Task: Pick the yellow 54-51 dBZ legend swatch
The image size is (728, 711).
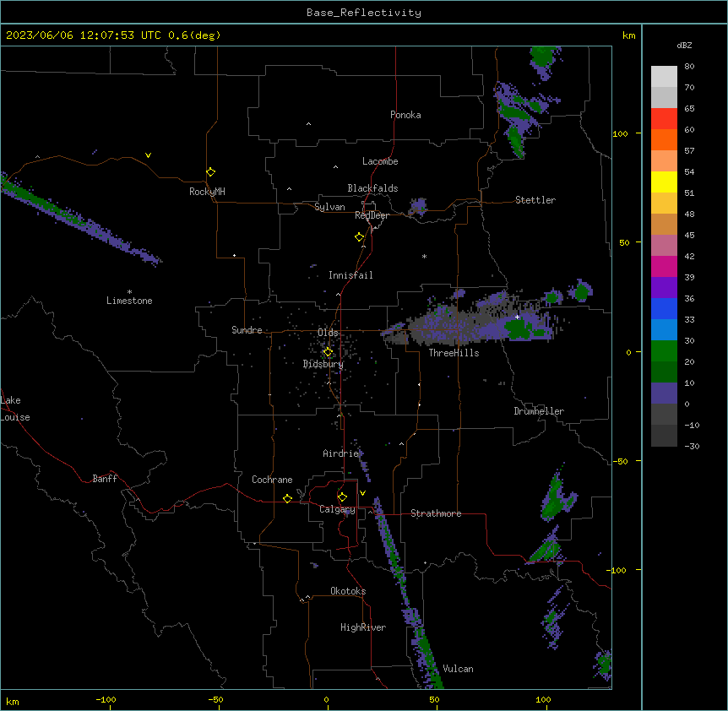Action: pos(664,182)
